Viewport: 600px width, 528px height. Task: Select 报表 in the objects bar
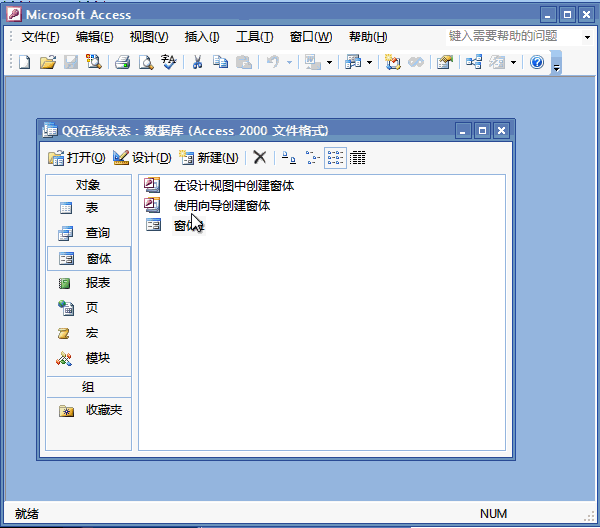[x=89, y=283]
